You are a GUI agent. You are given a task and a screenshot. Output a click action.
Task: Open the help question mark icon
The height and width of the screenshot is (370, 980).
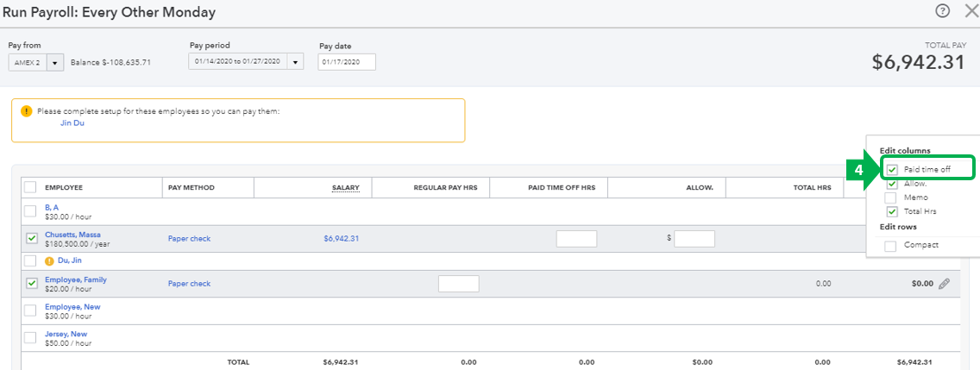[x=943, y=10]
